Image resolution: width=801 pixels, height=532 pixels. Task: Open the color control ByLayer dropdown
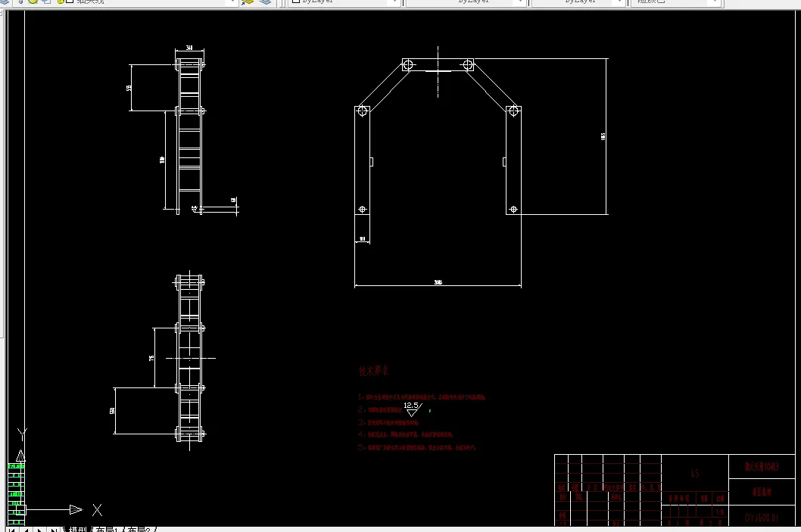point(344,2)
